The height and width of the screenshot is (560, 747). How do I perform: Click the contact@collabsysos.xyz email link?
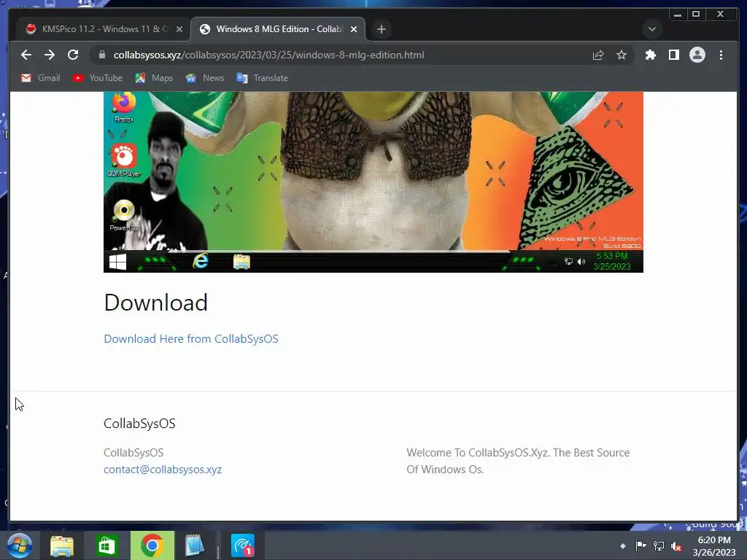click(x=163, y=470)
